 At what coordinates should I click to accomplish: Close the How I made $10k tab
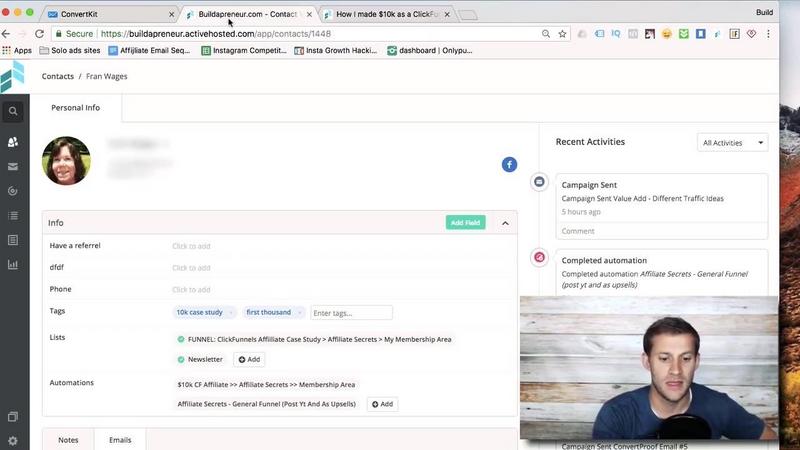447,14
